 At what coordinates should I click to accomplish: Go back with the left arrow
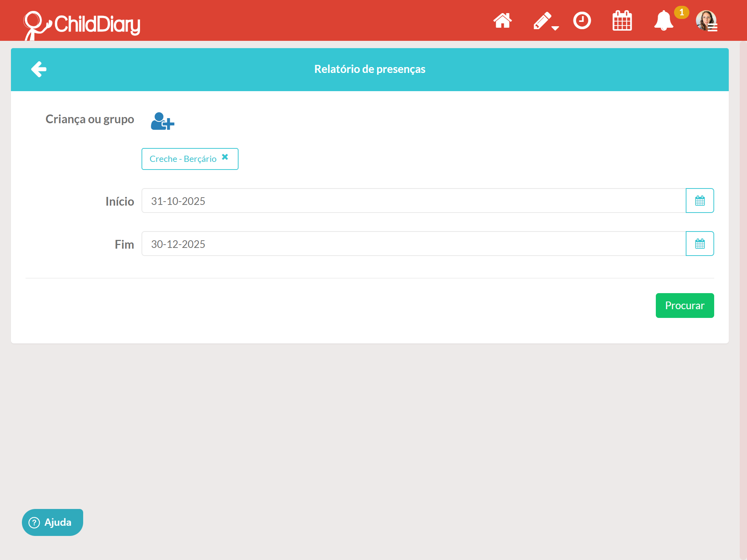pos(39,69)
